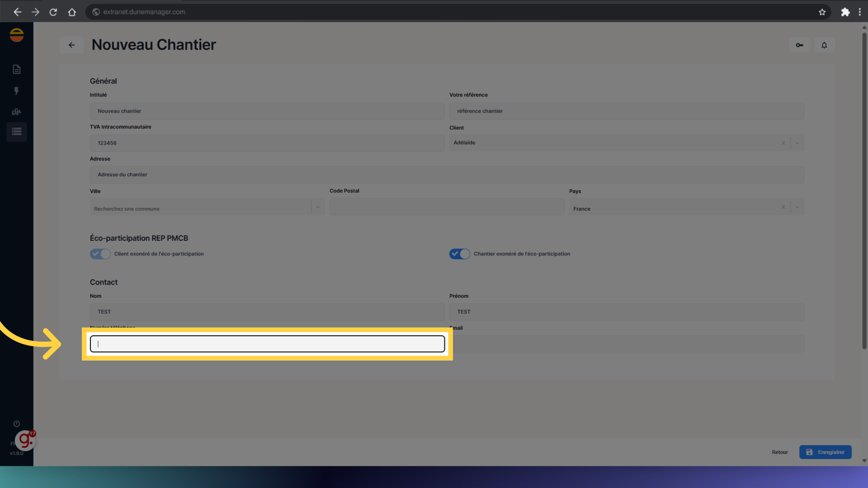
Task: Click the Adresse du chantier field
Action: pos(447,175)
